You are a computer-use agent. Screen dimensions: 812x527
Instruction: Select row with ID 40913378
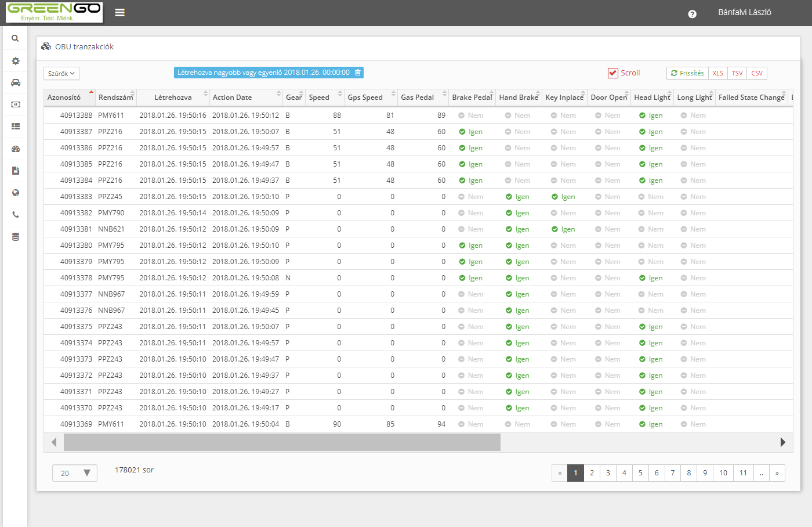coord(418,278)
